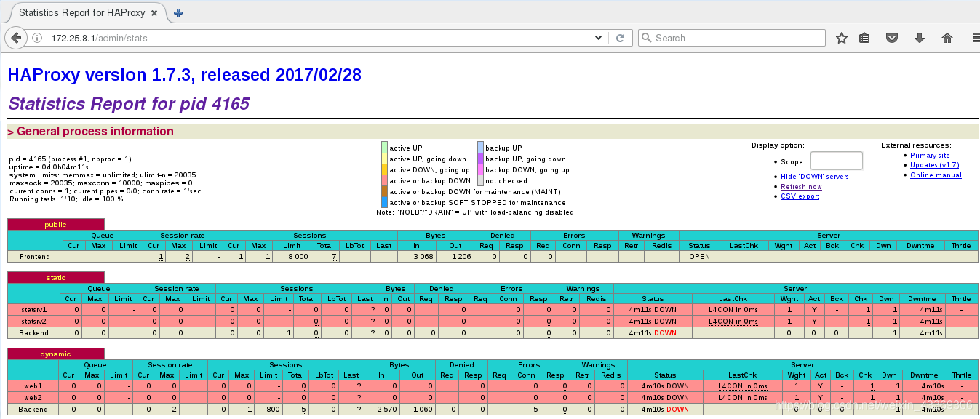Screen dimensions: 980x419
Task: Click the LastChk header in static table
Action: pyautogui.click(x=733, y=299)
